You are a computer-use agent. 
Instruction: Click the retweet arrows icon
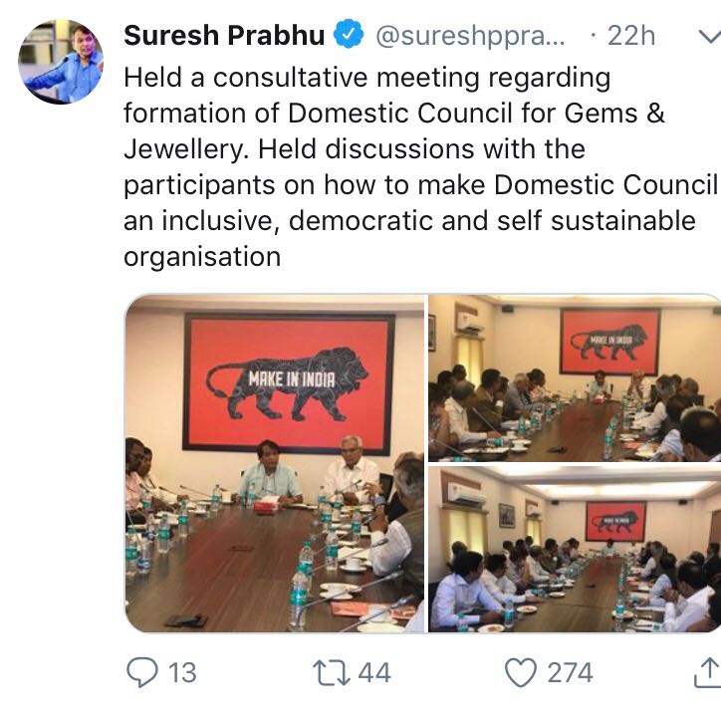pos(330,674)
